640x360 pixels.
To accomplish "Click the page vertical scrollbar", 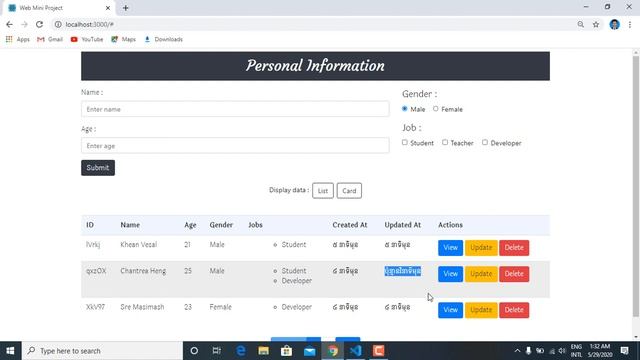I will tap(636, 186).
